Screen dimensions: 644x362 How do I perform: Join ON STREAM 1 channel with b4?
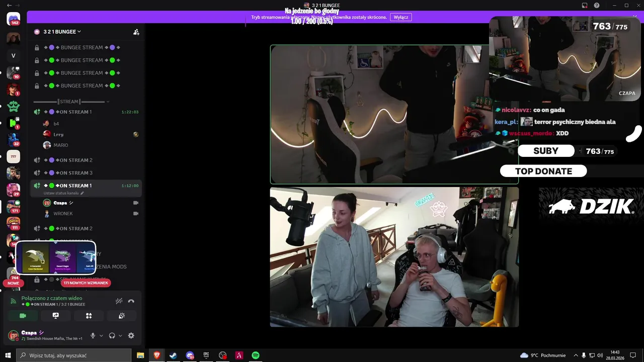point(86,112)
